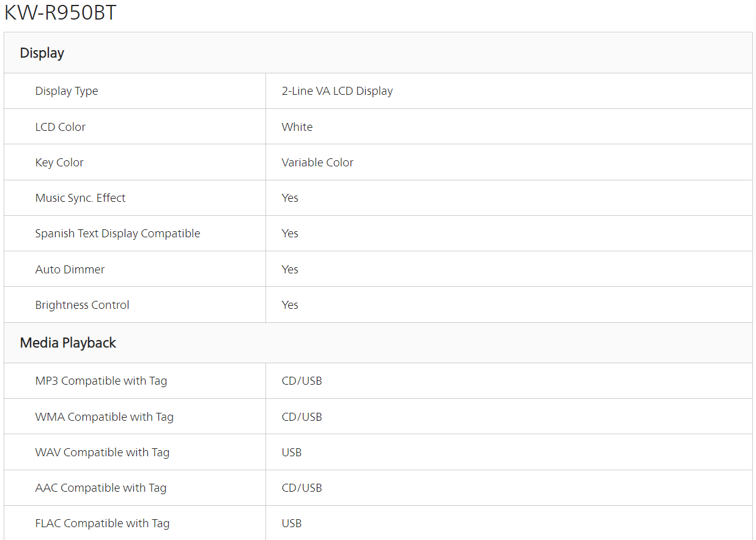Click FLAC Compatible with Tag label
756x540 pixels.
tap(102, 523)
